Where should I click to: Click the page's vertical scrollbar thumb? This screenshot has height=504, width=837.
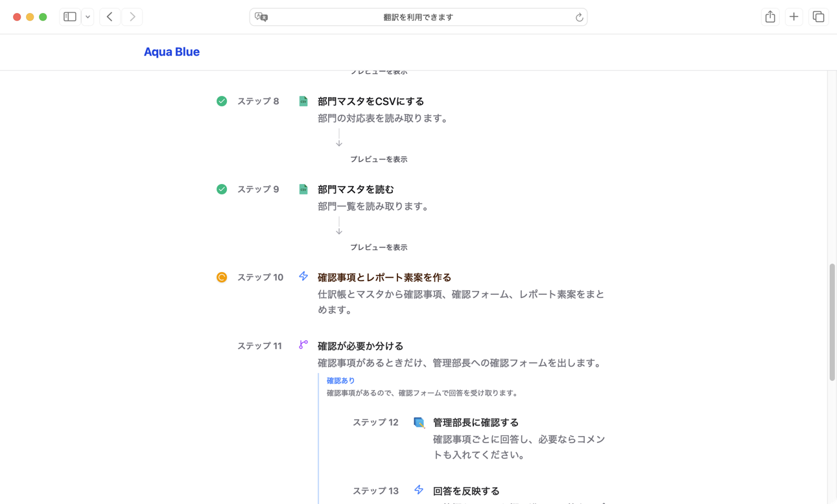pyautogui.click(x=832, y=322)
